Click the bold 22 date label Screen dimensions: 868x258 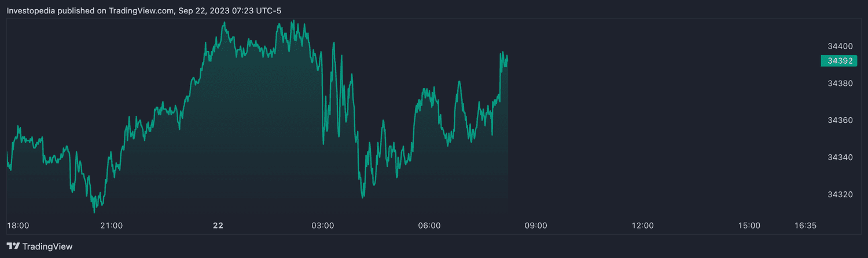tap(218, 226)
